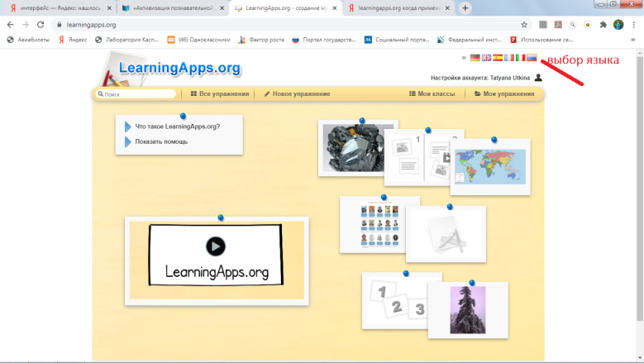Expand the language list arrow beside flags
This screenshot has height=363, width=644.
(x=464, y=58)
